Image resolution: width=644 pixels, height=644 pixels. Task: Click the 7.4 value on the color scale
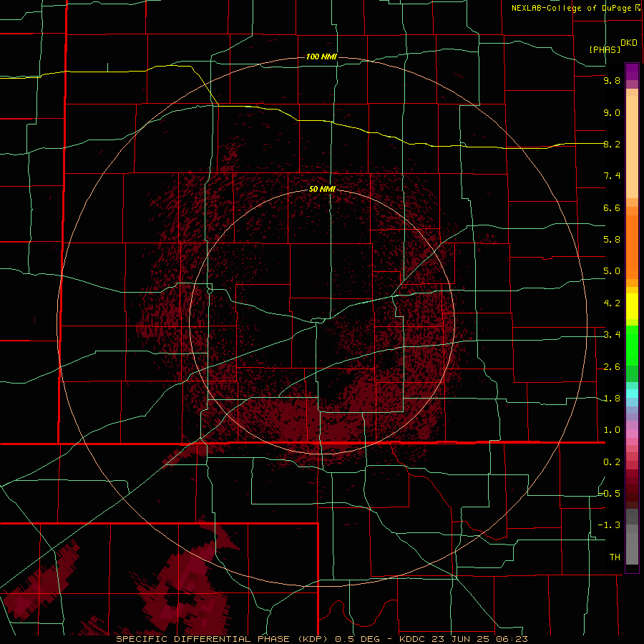click(x=612, y=176)
